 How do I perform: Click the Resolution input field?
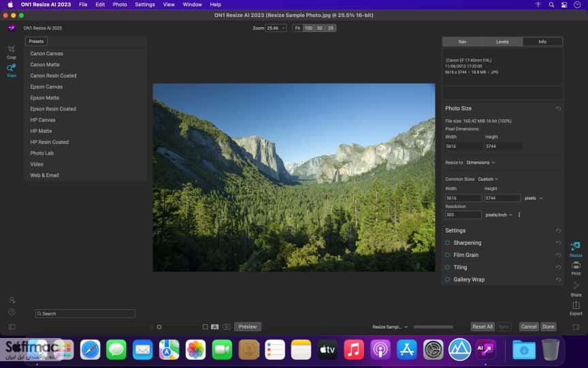[x=463, y=215]
